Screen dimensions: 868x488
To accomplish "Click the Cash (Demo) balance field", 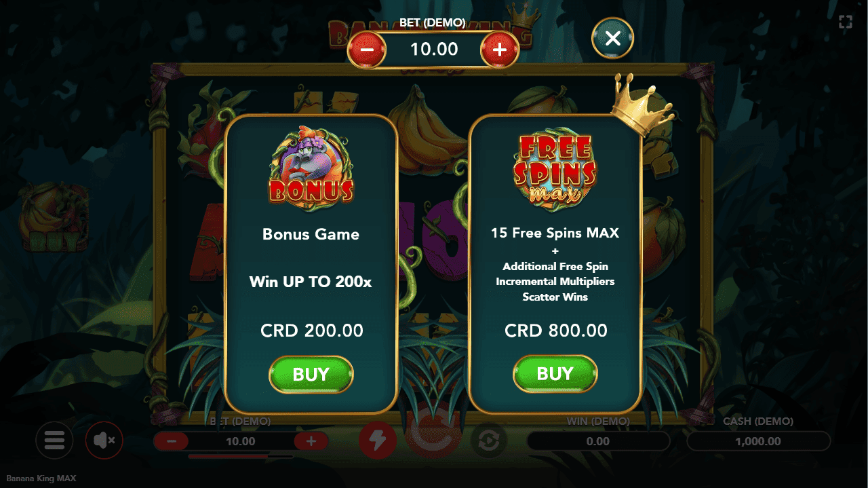I will 758,441.
